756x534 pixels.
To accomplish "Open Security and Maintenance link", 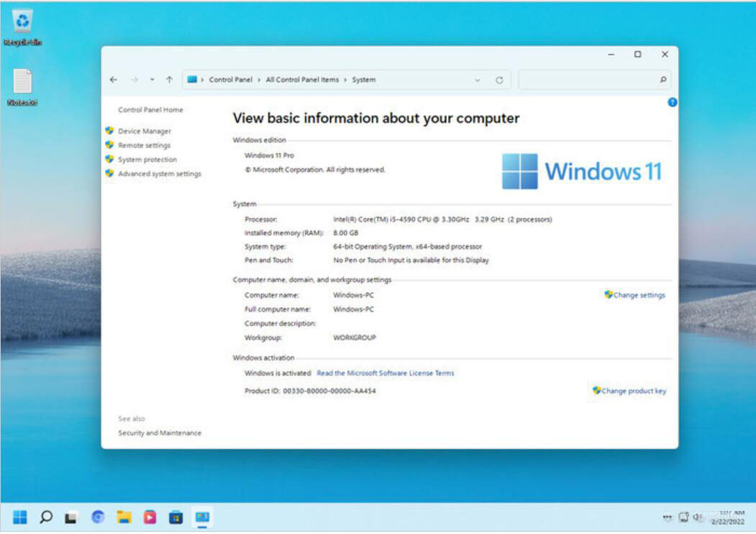I will click(x=160, y=433).
